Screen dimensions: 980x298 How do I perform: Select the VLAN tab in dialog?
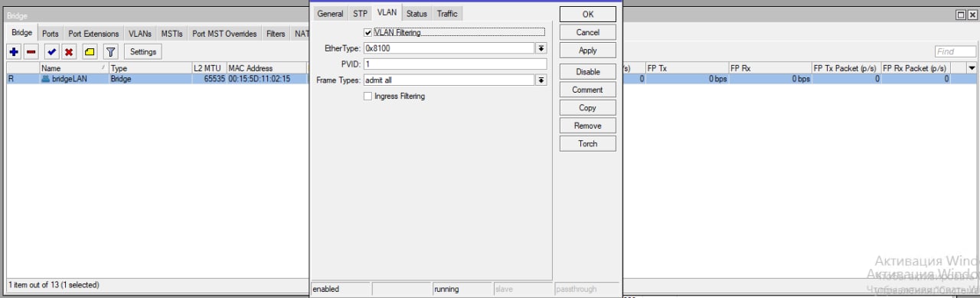387,13
